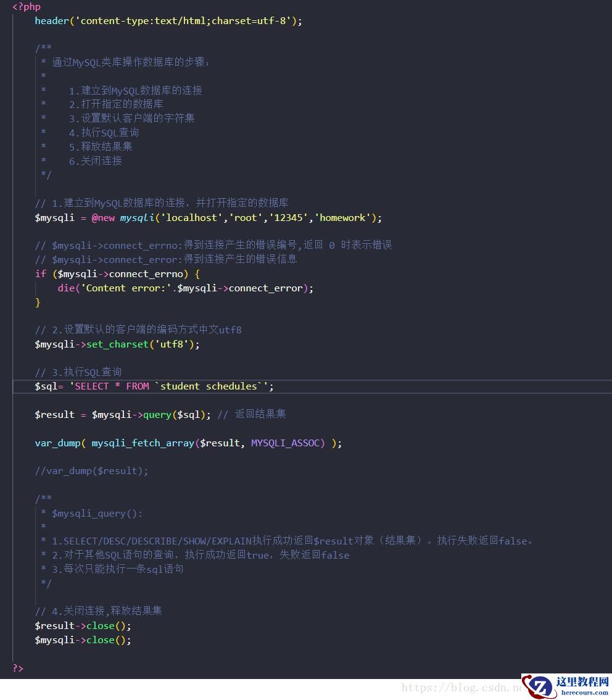The width and height of the screenshot is (612, 700).
Task: Click the $mysqli->close() statement
Action: coord(83,640)
